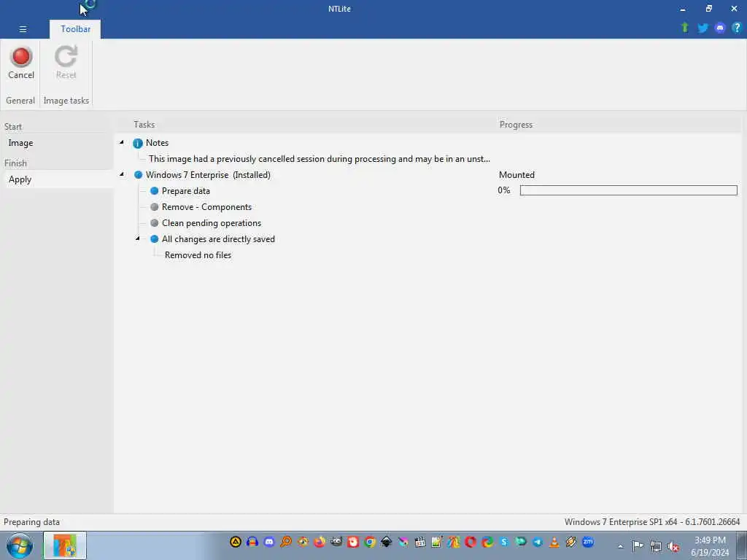This screenshot has height=560, width=747.
Task: Open Skype from the taskbar
Action: (x=504, y=542)
